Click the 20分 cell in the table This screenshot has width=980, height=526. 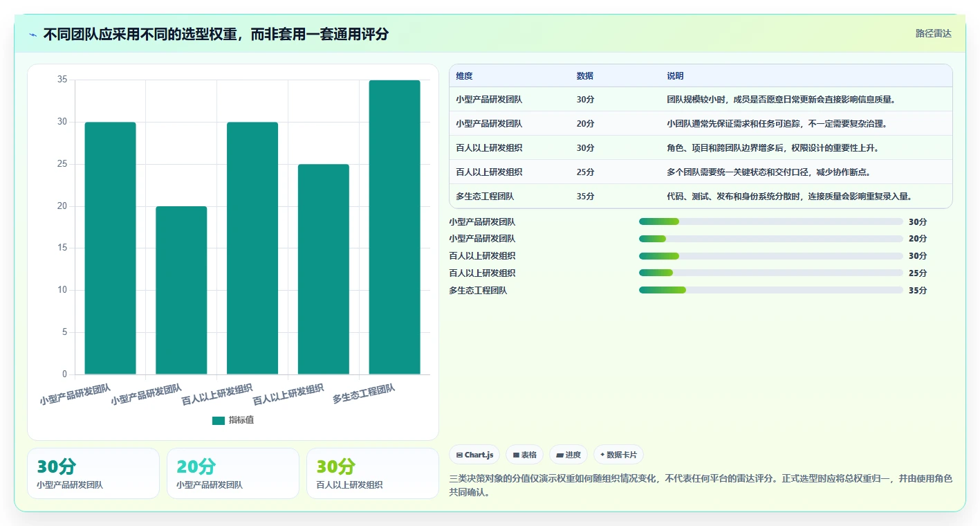point(585,124)
